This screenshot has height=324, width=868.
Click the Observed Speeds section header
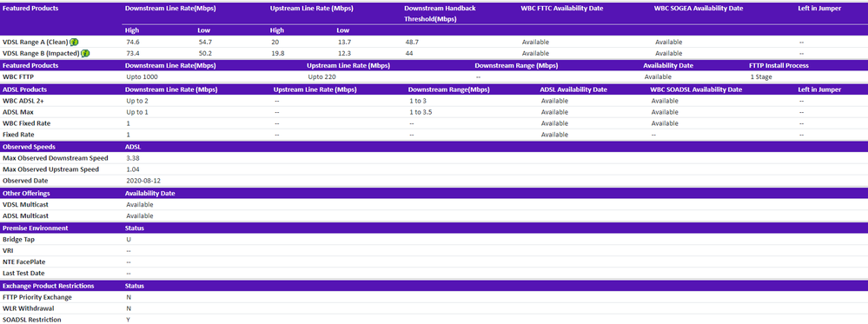(29, 147)
